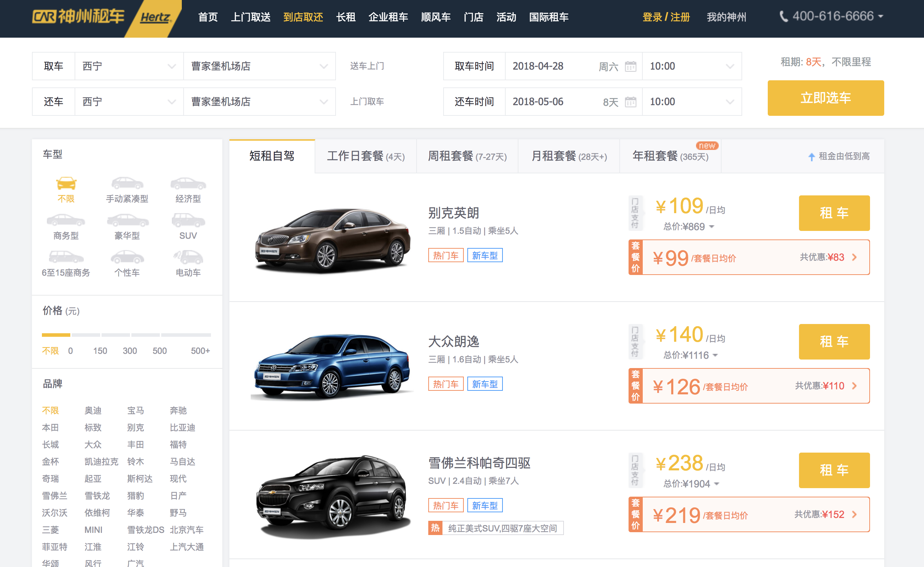Screen dimensions: 924x567
Task: Select the SUV car type icon
Action: tap(188, 221)
